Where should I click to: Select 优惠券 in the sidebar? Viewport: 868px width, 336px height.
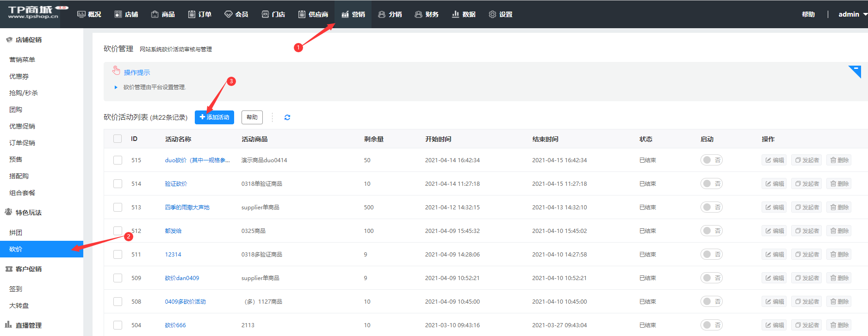click(x=19, y=76)
